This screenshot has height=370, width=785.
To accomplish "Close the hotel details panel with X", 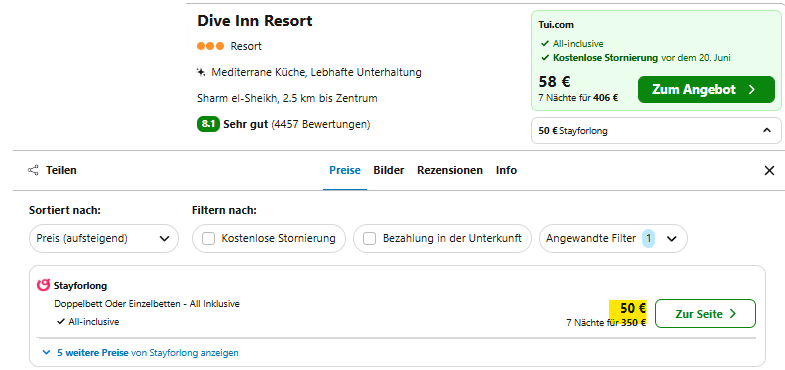I will 769,171.
